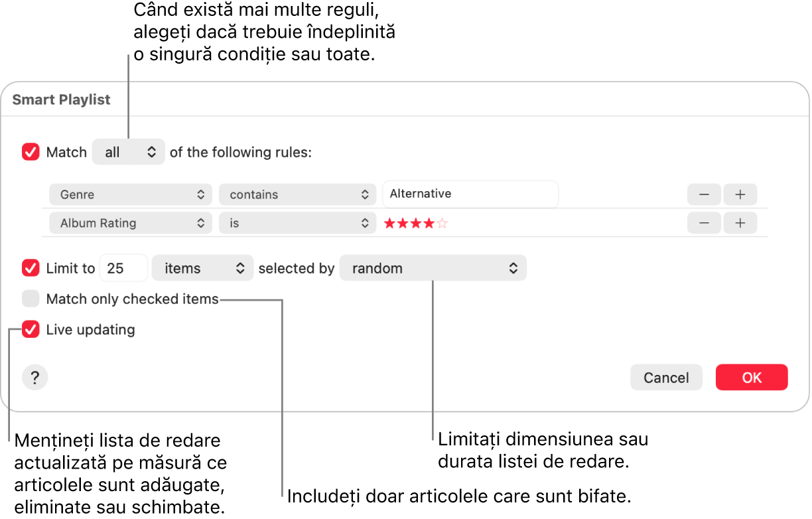Open the all/any match dropdown

pos(129,152)
